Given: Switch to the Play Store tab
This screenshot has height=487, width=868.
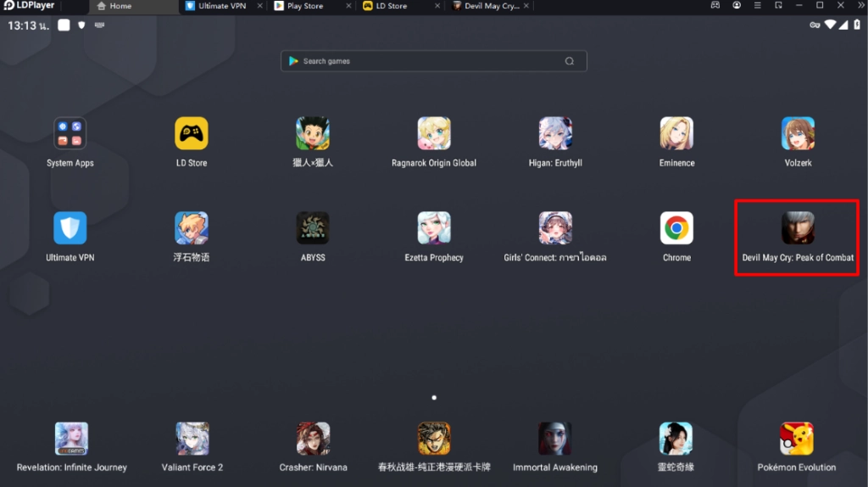Looking at the screenshot, I should tap(304, 6).
